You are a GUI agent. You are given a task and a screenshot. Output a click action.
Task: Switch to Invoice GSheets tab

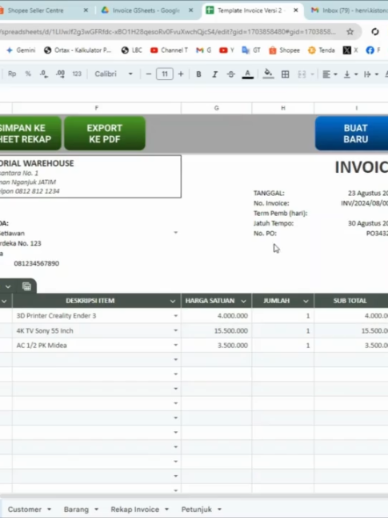click(x=146, y=10)
